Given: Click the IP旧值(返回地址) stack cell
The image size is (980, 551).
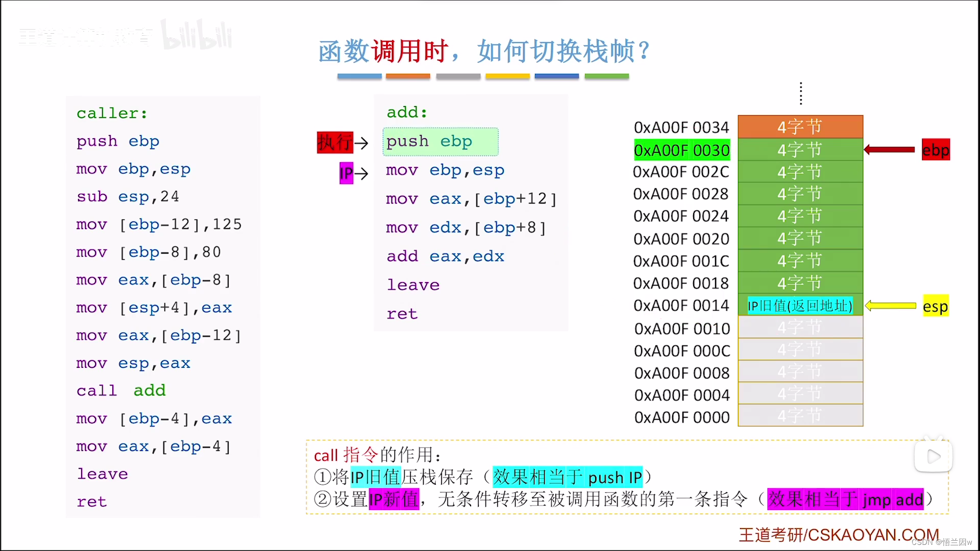Looking at the screenshot, I should pyautogui.click(x=800, y=306).
